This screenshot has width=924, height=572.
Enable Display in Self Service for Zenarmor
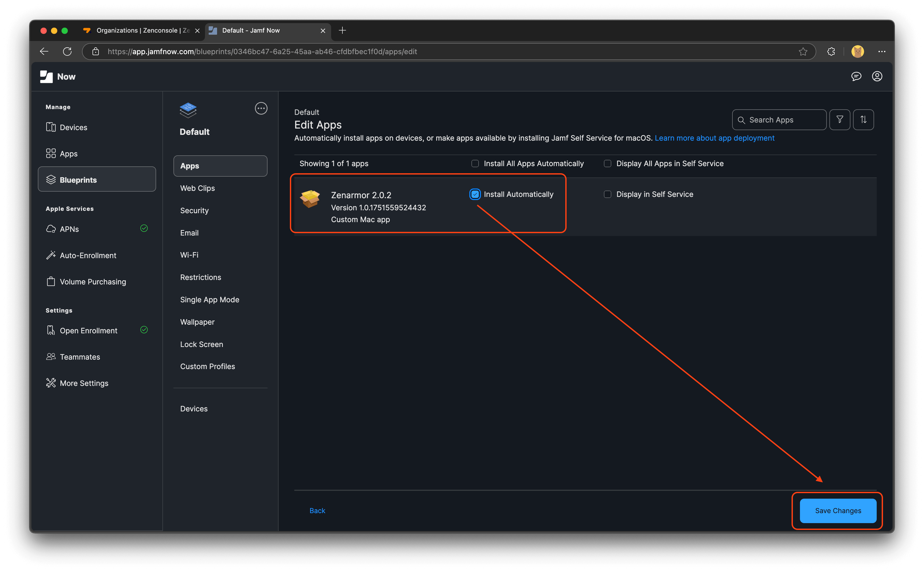point(607,194)
